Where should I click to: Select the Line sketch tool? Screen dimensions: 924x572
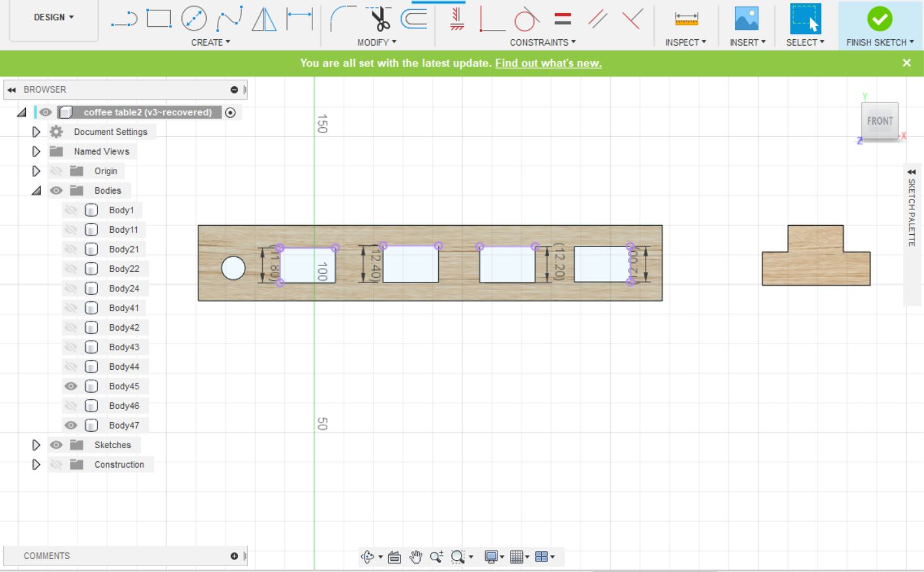click(x=124, y=19)
